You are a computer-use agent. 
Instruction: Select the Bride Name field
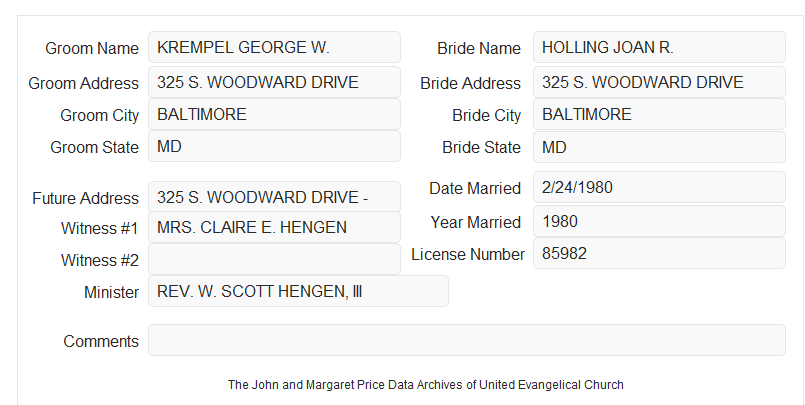pos(659,47)
